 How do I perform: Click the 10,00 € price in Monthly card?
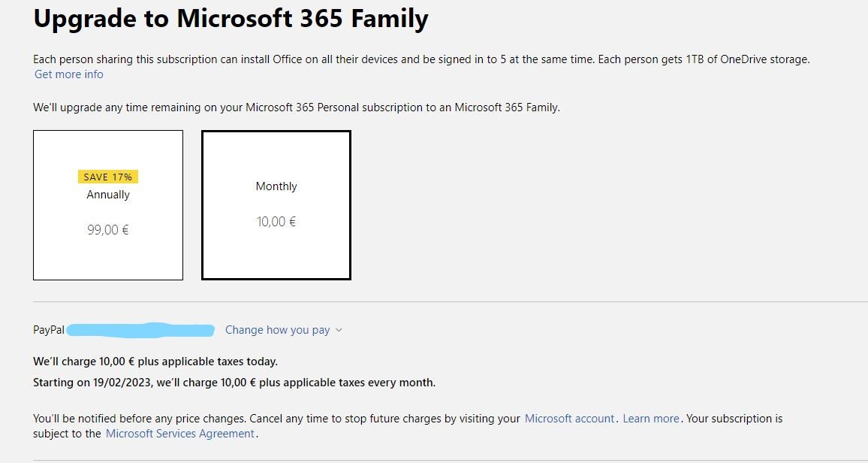coord(276,222)
